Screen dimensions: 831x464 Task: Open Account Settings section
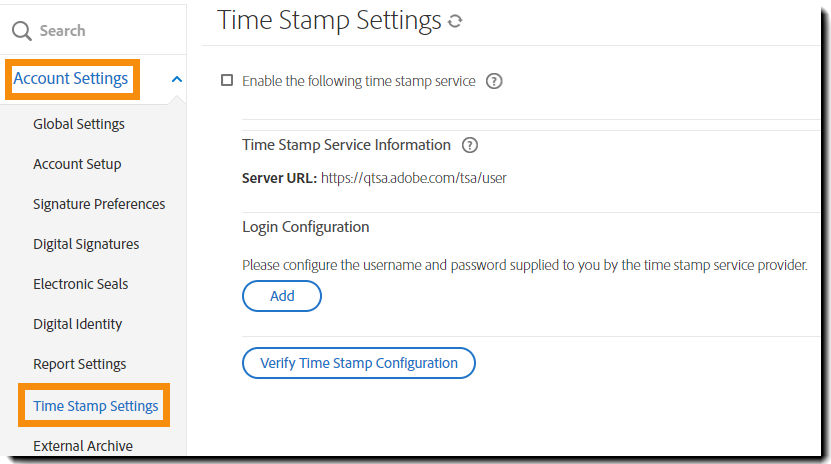(x=71, y=79)
